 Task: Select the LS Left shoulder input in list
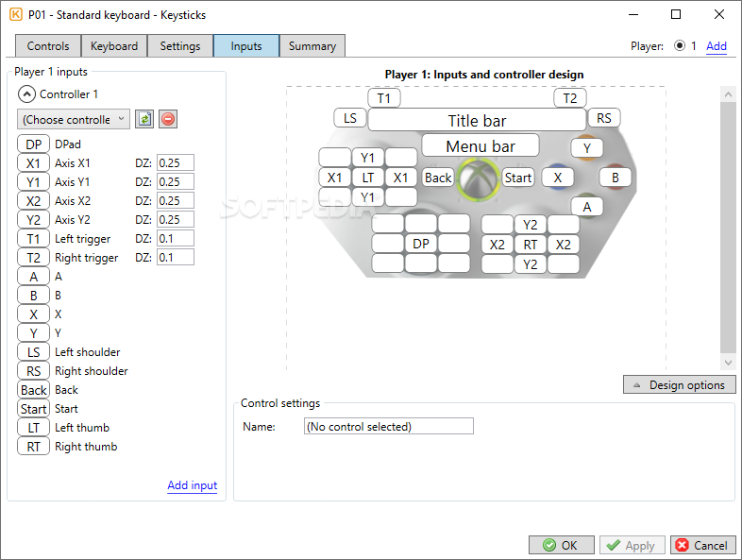tap(34, 352)
